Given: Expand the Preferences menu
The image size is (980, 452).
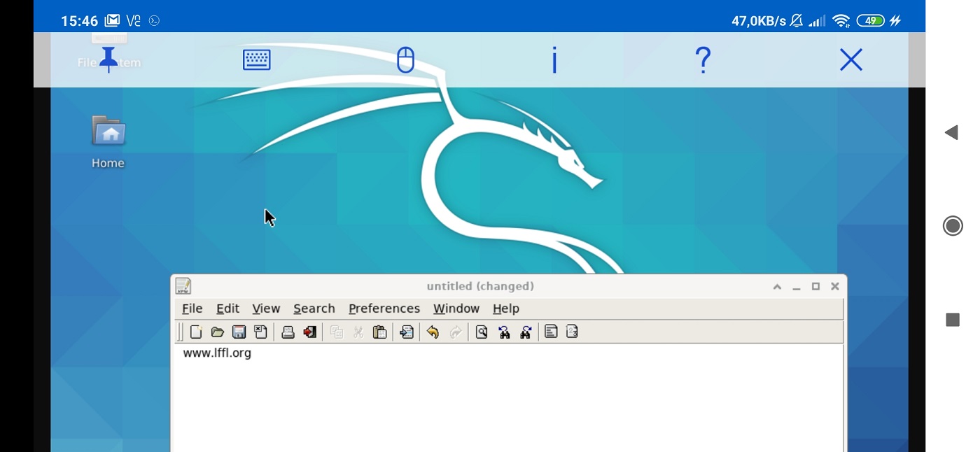Looking at the screenshot, I should click(384, 309).
